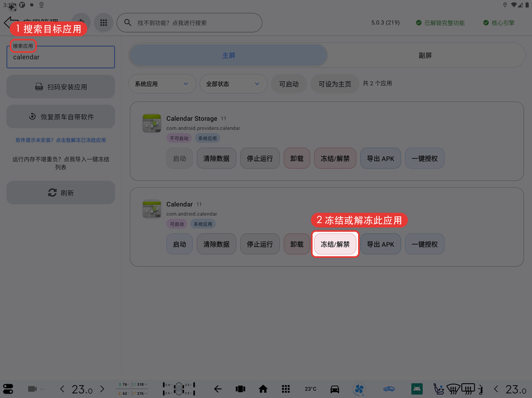Click the 不可启动 tag on Calendar Storage
Screen dimensions: 532x398
tap(179, 138)
